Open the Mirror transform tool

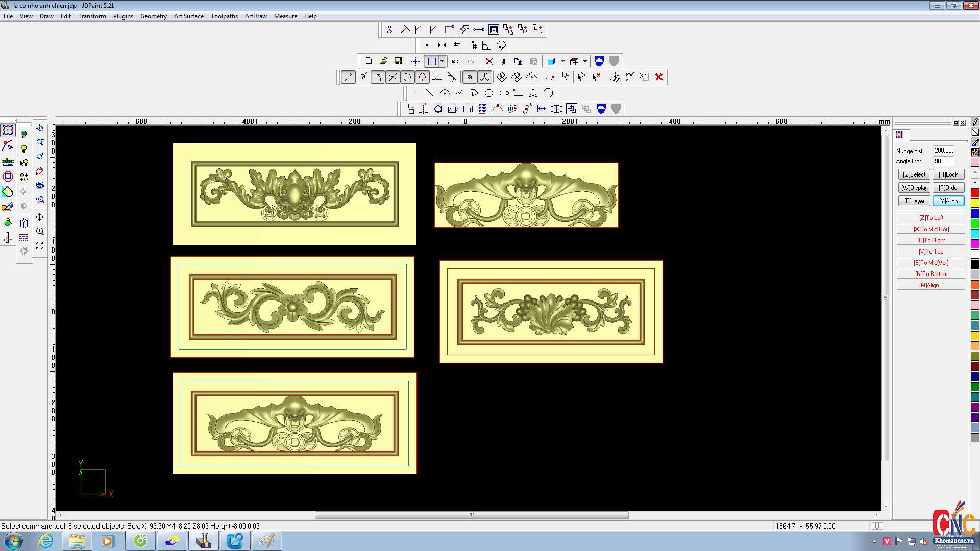pos(423,109)
